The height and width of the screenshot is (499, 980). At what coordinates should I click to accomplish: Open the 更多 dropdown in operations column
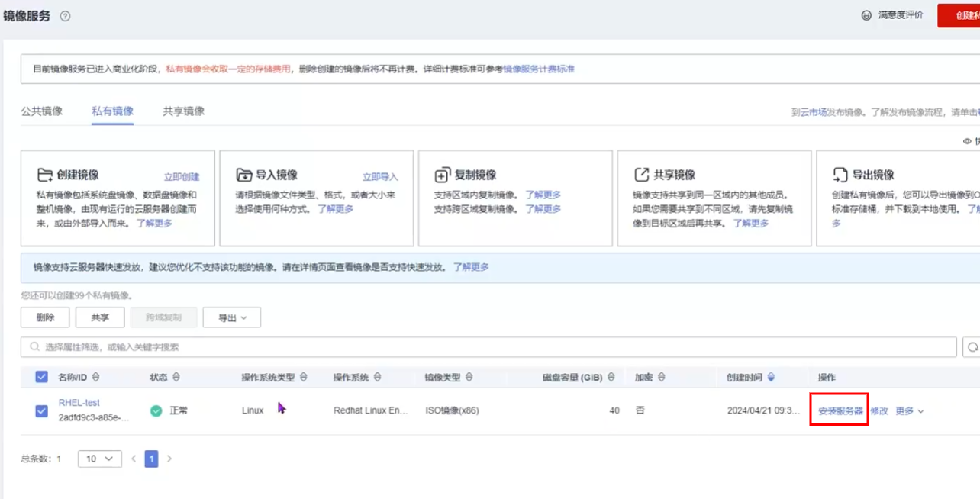pos(909,411)
